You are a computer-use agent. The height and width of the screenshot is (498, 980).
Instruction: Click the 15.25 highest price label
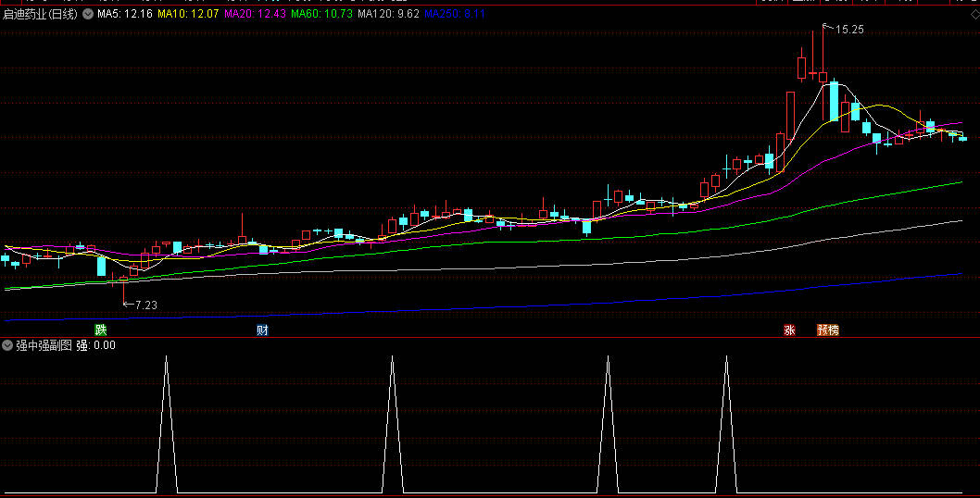coord(848,30)
